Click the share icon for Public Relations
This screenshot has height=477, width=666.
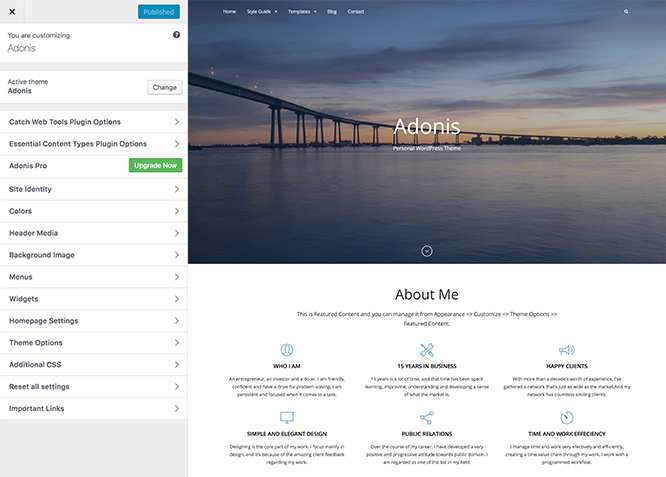[x=427, y=417]
